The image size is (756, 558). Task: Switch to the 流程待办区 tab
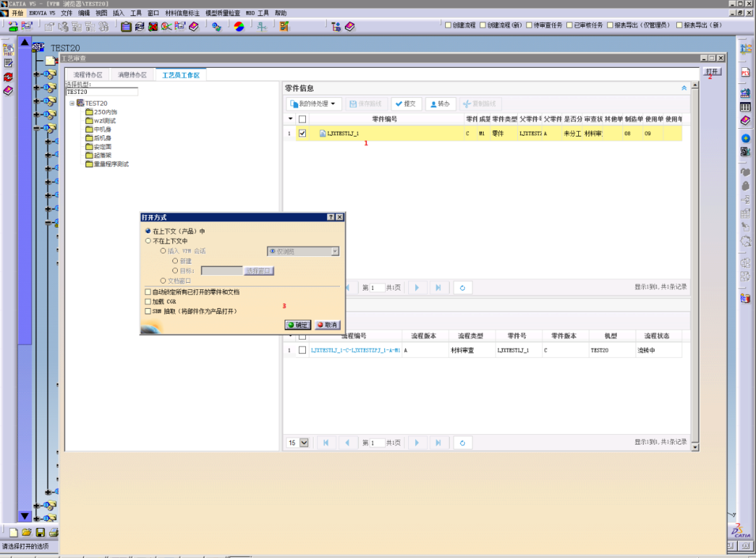click(x=87, y=75)
